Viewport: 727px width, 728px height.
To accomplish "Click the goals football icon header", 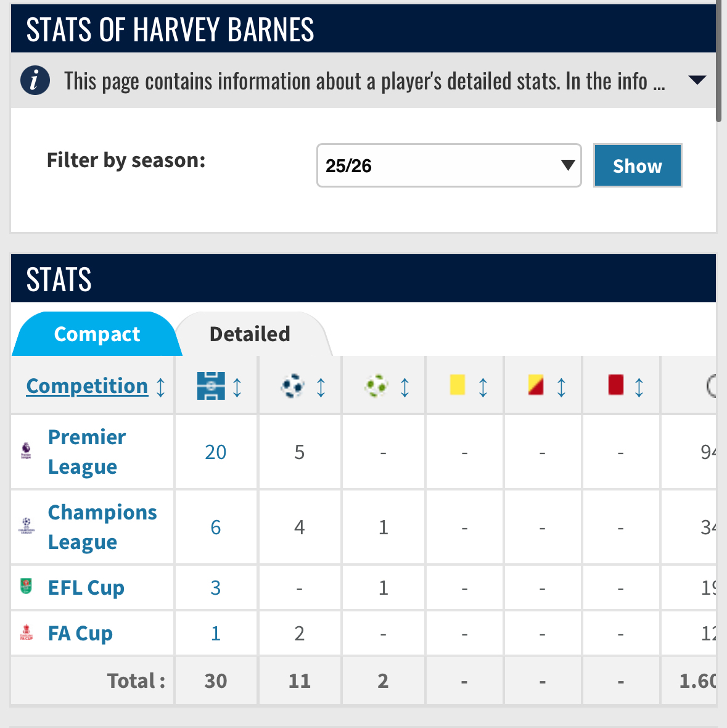I will (x=292, y=386).
